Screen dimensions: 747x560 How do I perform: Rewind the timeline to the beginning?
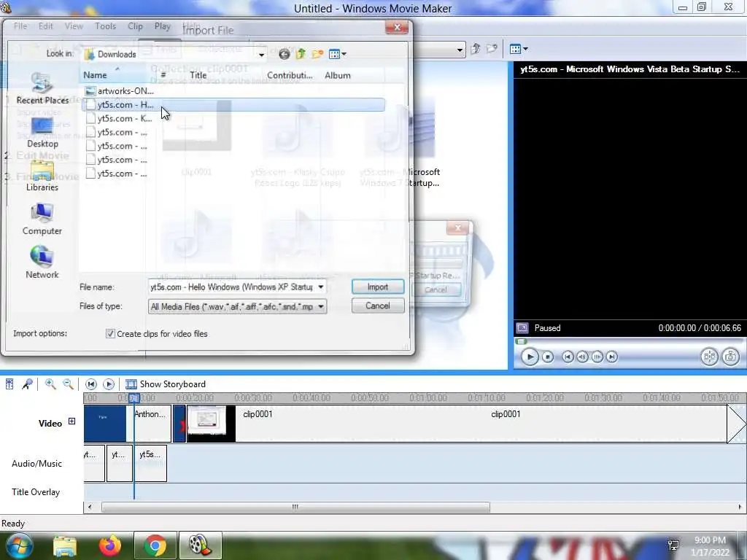90,384
